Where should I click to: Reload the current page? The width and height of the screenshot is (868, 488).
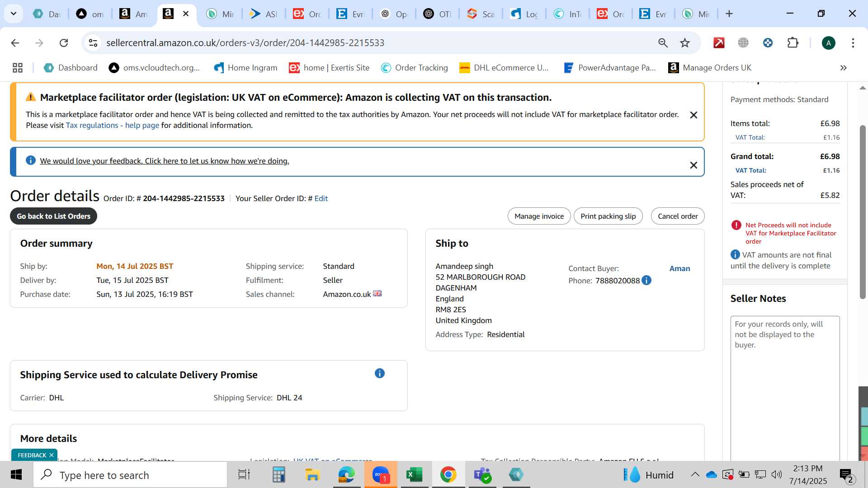[x=64, y=43]
